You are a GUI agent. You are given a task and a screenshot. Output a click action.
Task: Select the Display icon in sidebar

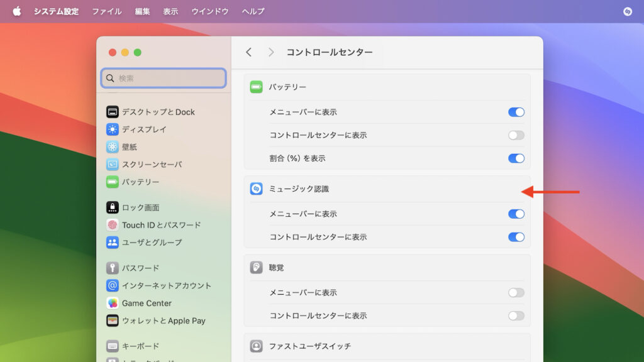113,129
